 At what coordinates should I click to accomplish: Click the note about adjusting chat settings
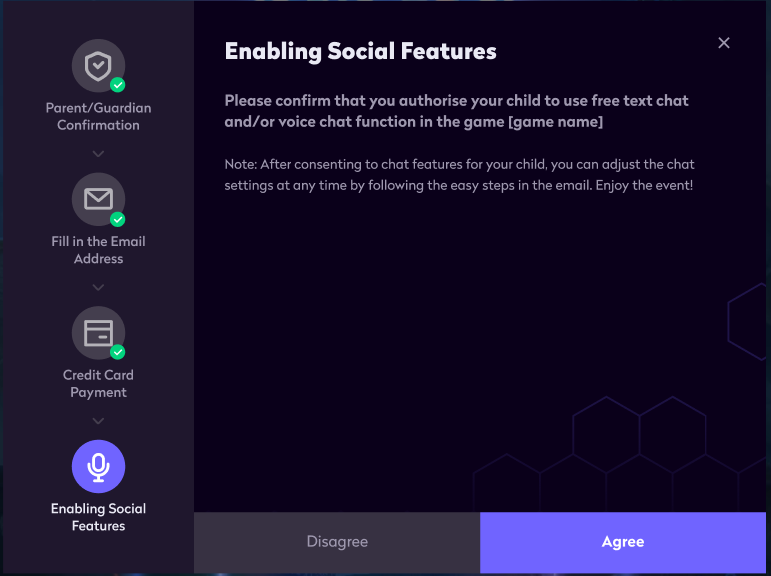pos(459,176)
